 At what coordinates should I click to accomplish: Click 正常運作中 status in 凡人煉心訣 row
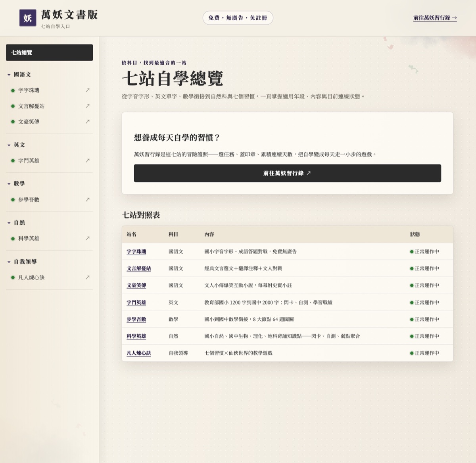(424, 353)
